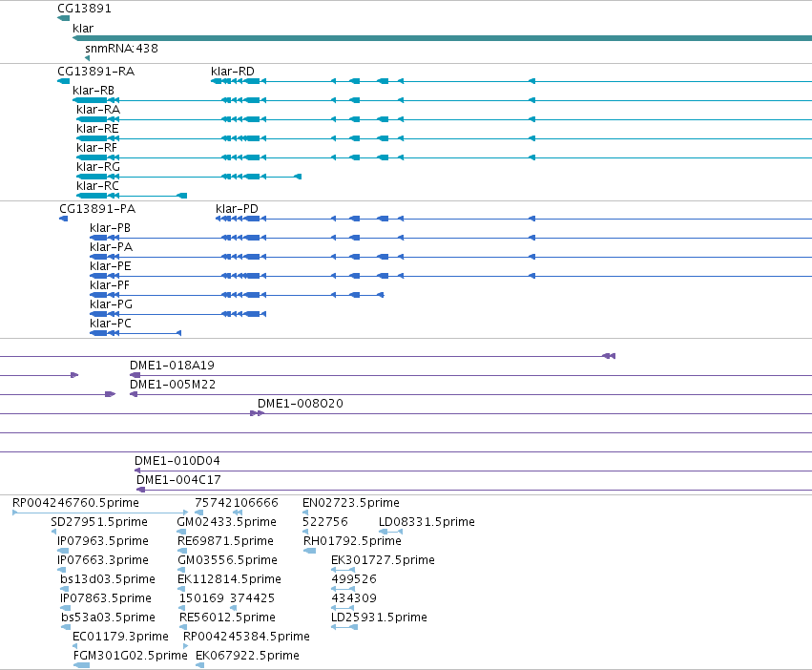This screenshot has width=812, height=670.
Task: Click the 75742 EST label
Action: (x=214, y=503)
